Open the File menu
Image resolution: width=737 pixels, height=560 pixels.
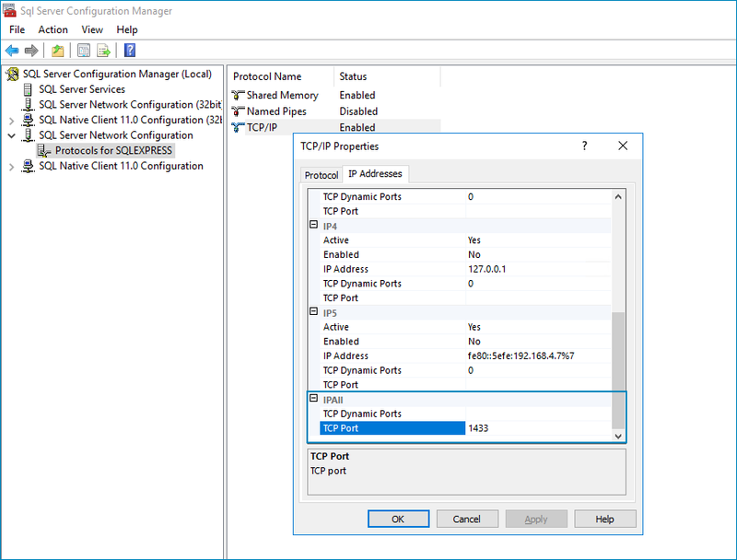[x=17, y=29]
